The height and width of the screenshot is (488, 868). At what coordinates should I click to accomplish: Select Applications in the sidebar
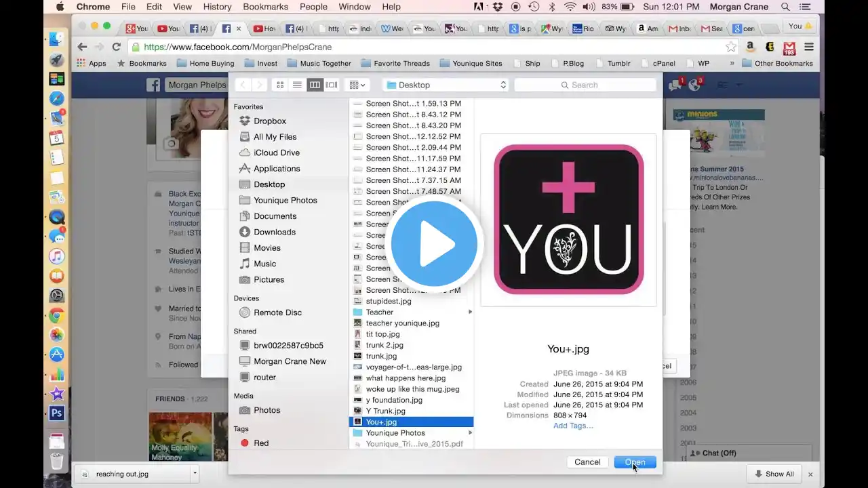277,168
